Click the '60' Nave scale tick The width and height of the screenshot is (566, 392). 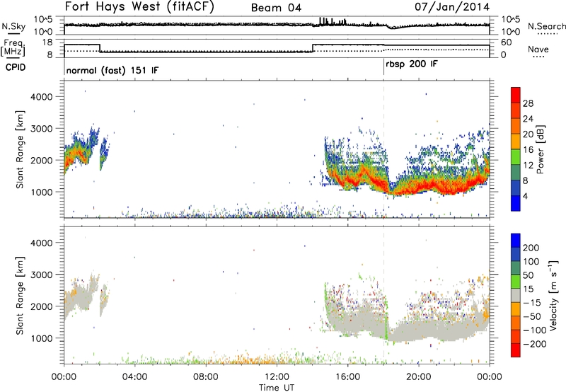coord(507,42)
